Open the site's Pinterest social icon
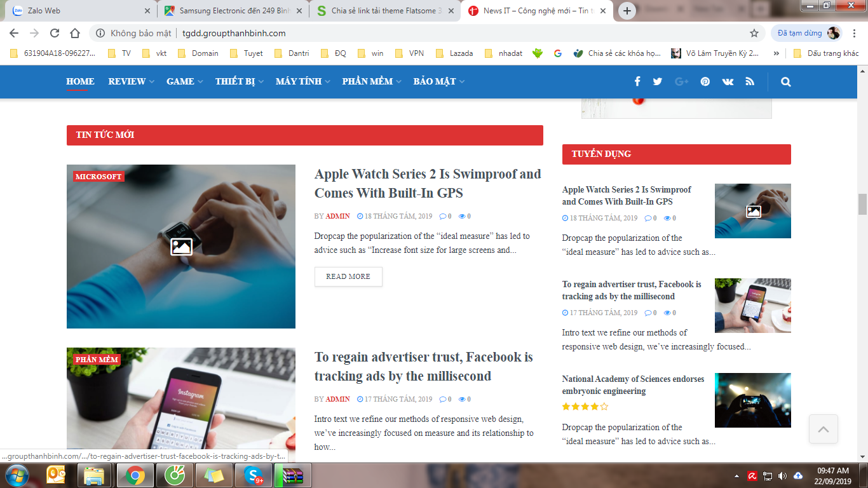Screen dimensions: 868x488 pos(705,81)
